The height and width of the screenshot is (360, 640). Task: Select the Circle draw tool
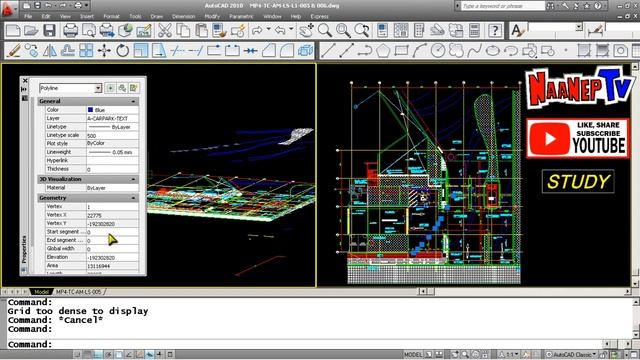click(x=438, y=51)
